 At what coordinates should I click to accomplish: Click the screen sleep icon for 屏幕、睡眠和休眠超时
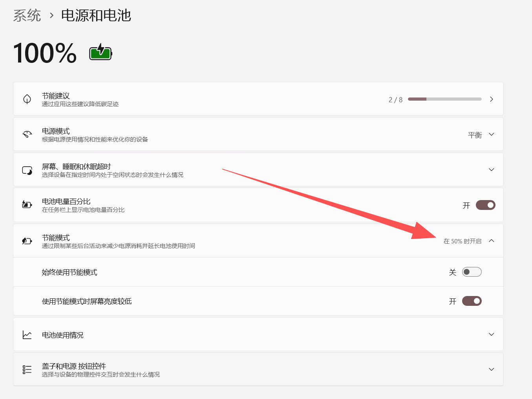tap(27, 170)
